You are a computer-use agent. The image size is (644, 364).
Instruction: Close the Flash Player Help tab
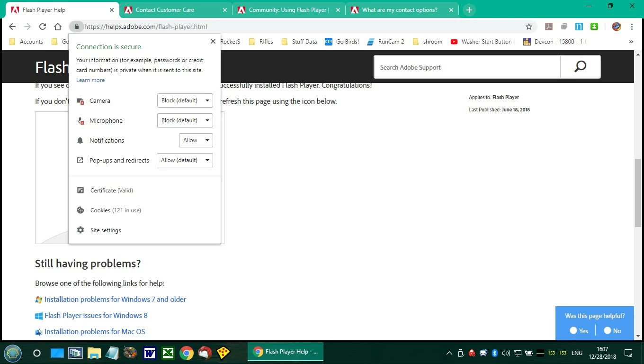tap(112, 9)
